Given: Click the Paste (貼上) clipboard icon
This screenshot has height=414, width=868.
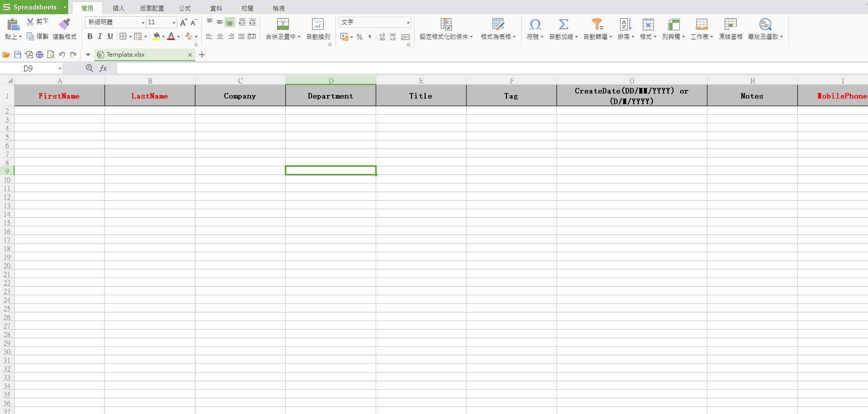Looking at the screenshot, I should tap(13, 24).
